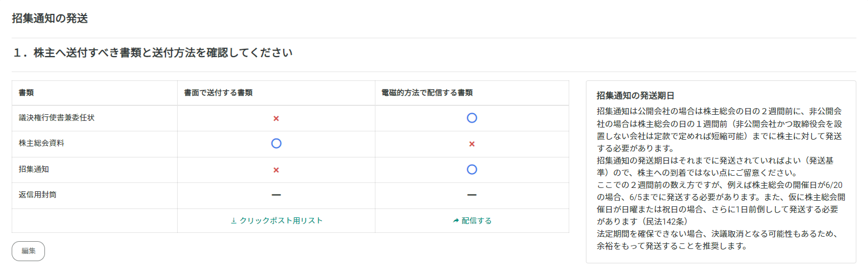Click the 書類 column header
This screenshot has height=275, width=868.
(x=27, y=93)
